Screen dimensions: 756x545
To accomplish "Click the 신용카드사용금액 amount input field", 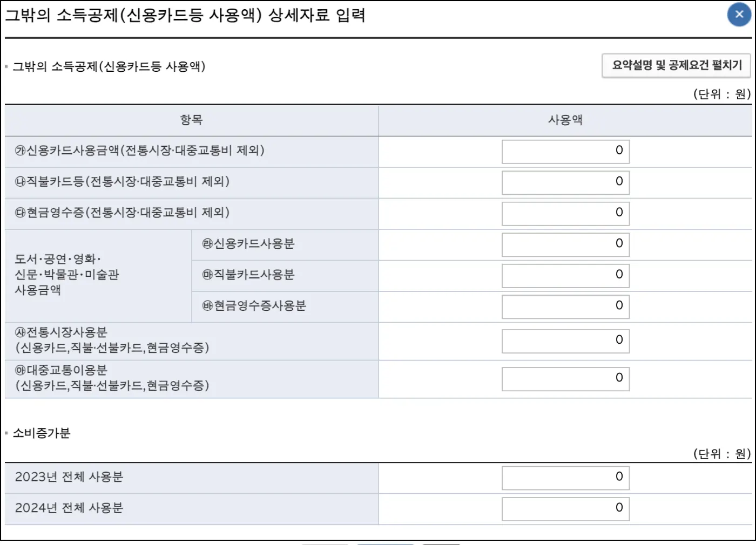I will coord(565,152).
